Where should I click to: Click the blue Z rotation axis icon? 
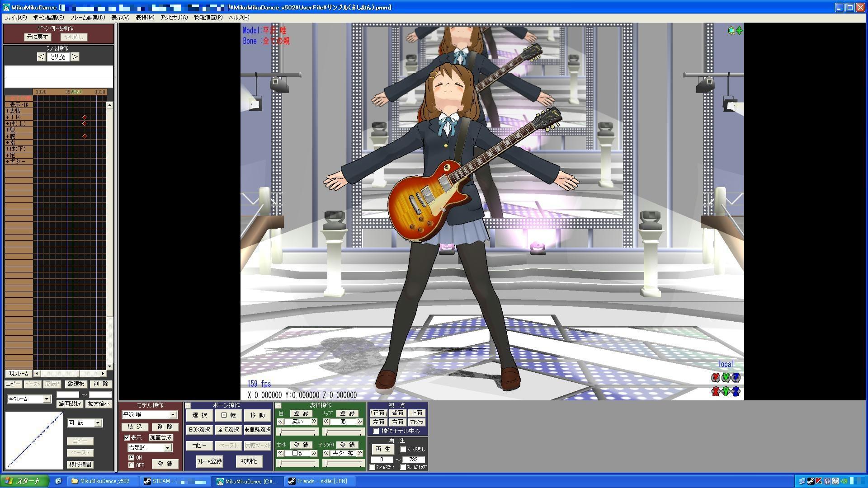(736, 377)
